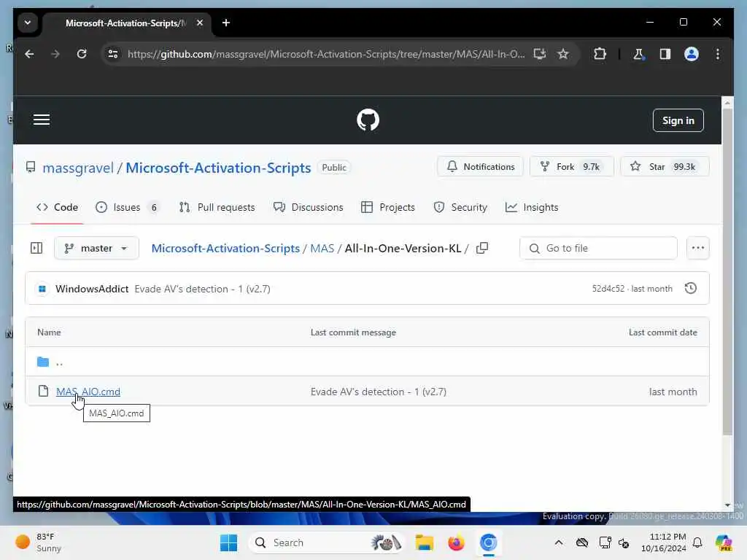Open the notification bell in taskbar
Viewport: 747px width, 560px height.
pyautogui.click(x=697, y=542)
